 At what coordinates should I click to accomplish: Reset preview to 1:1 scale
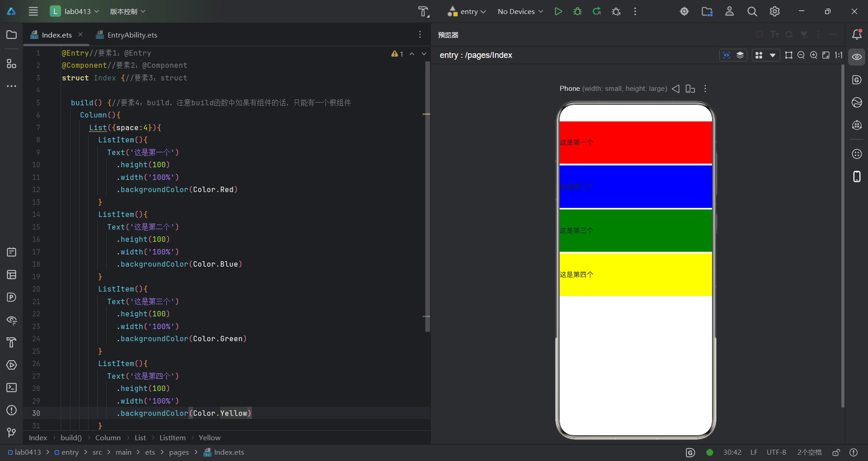pos(839,55)
